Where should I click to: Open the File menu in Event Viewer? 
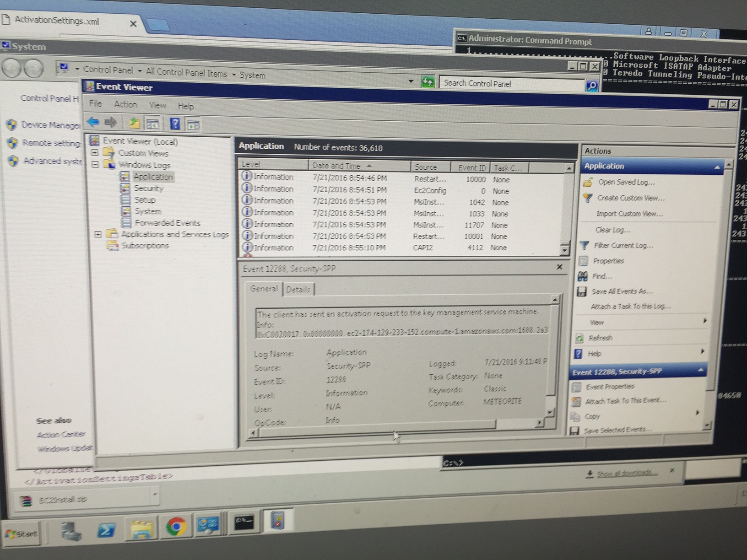coord(95,103)
